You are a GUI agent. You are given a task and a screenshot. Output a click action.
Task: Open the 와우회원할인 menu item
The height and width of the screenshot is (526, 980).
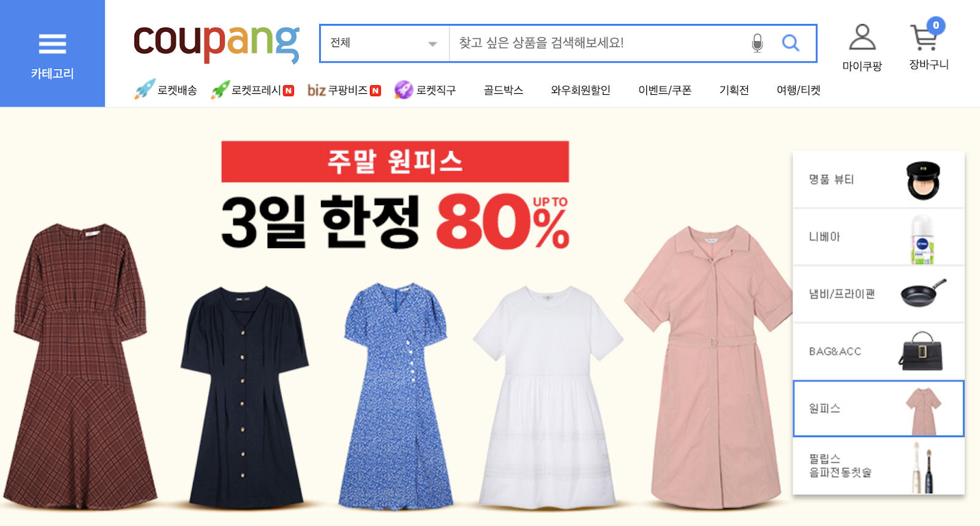point(581,90)
